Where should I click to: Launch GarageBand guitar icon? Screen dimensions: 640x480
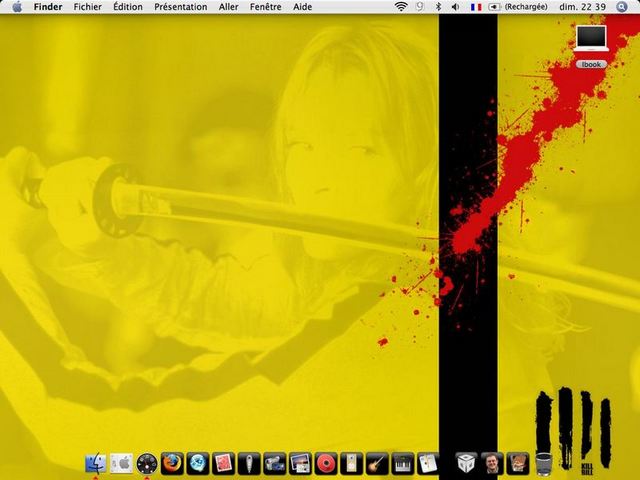(x=377, y=463)
